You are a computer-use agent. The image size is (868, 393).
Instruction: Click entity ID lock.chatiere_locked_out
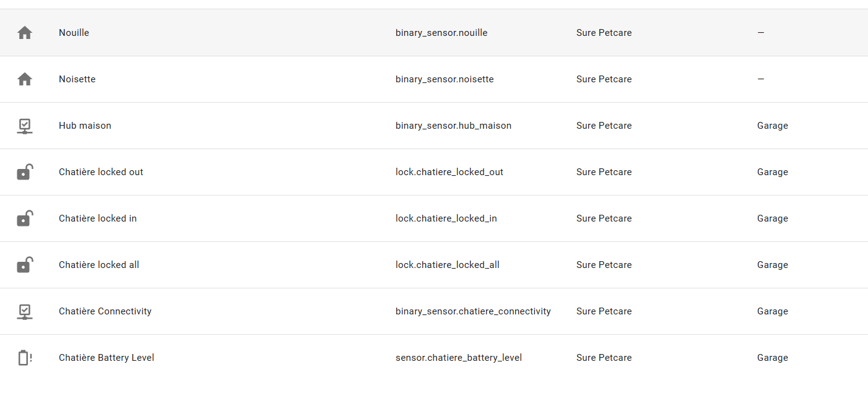tap(449, 172)
